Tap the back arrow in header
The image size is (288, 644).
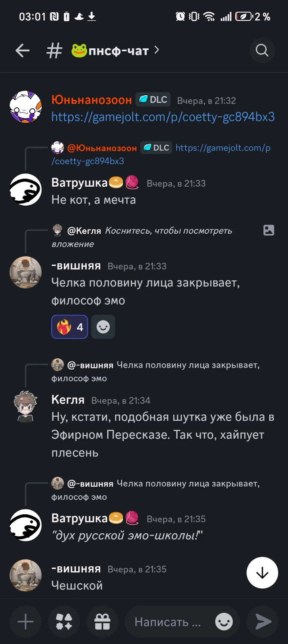[23, 51]
